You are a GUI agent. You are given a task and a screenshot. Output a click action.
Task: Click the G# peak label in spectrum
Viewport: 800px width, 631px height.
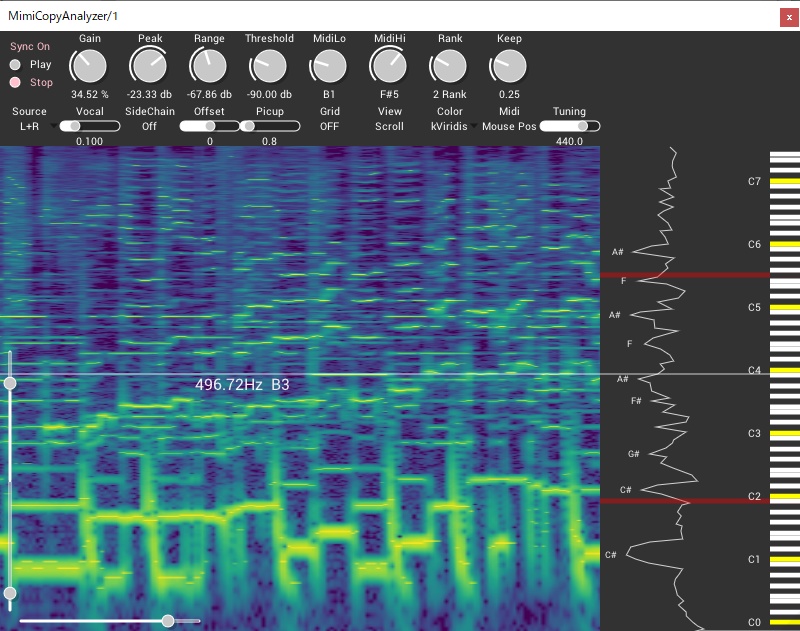coord(634,453)
